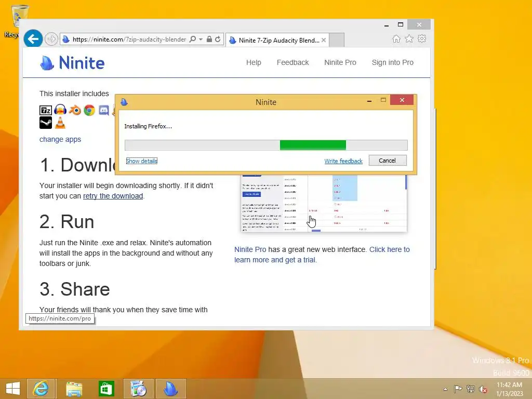Image resolution: width=532 pixels, height=399 pixels.
Task: Click the Audacity headphones icon
Action: 60,110
